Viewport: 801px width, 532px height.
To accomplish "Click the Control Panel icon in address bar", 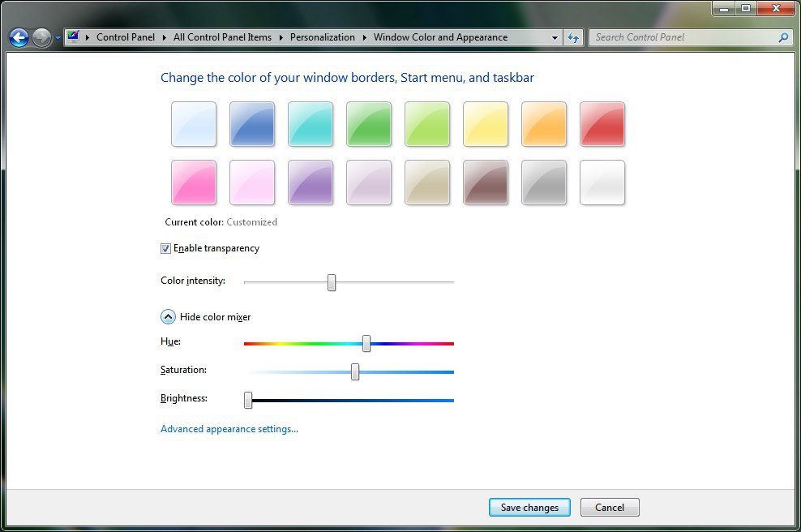I will point(74,36).
